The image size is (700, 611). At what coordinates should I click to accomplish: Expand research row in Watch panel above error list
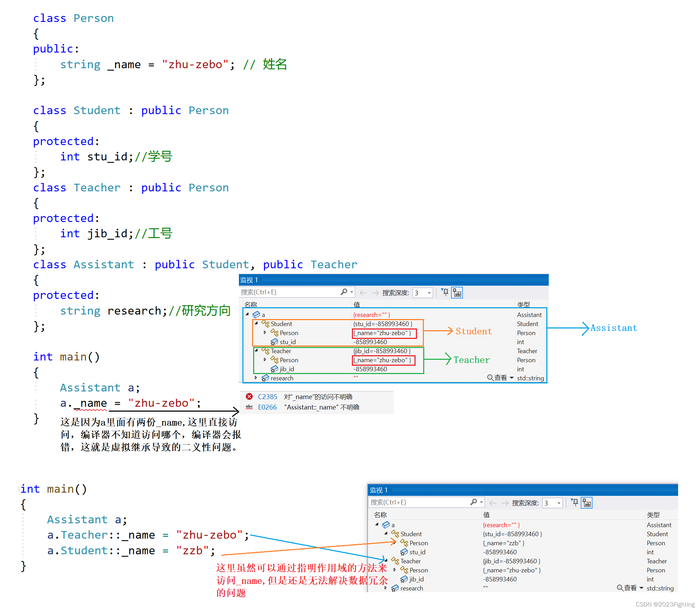point(256,378)
